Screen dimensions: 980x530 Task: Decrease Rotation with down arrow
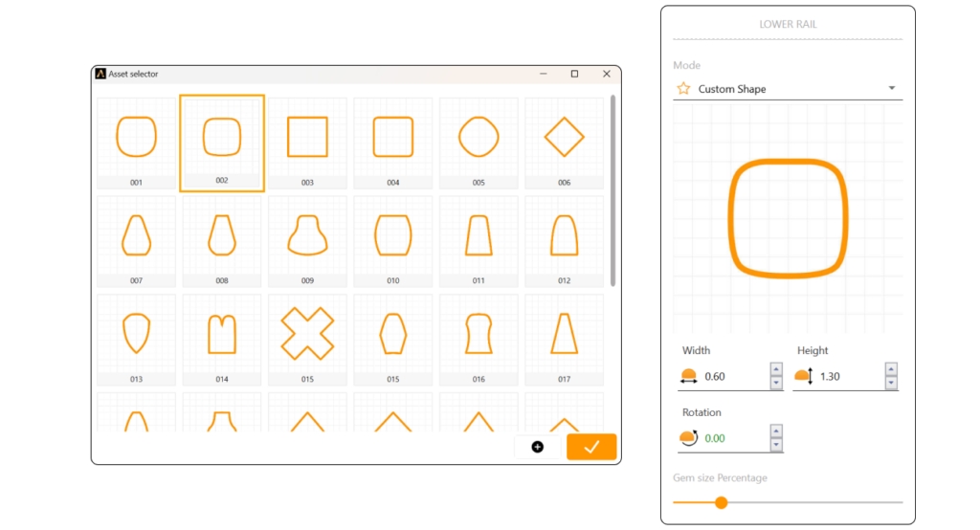776,445
